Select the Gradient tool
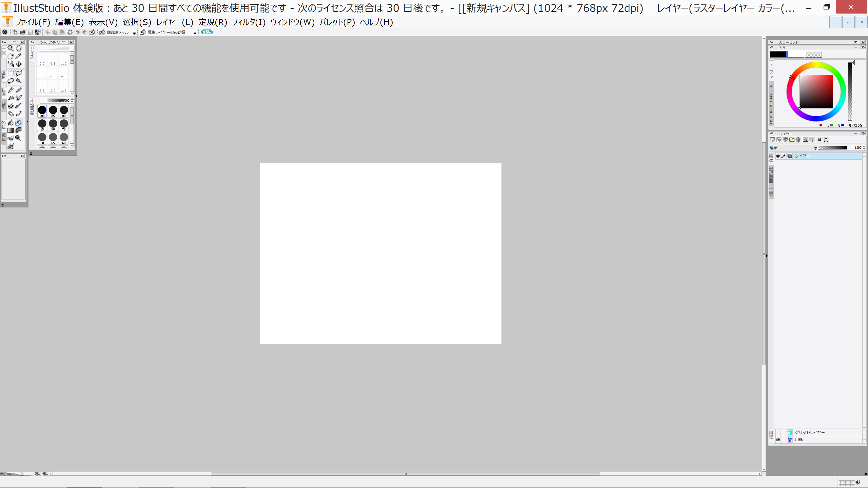This screenshot has width=868, height=488. [x=11, y=130]
